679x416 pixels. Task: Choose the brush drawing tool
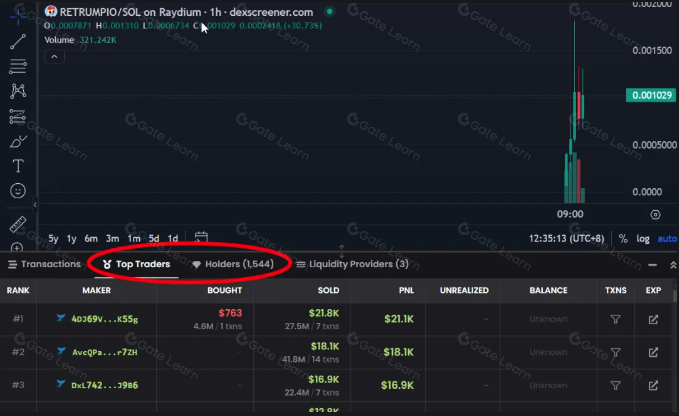coord(18,141)
